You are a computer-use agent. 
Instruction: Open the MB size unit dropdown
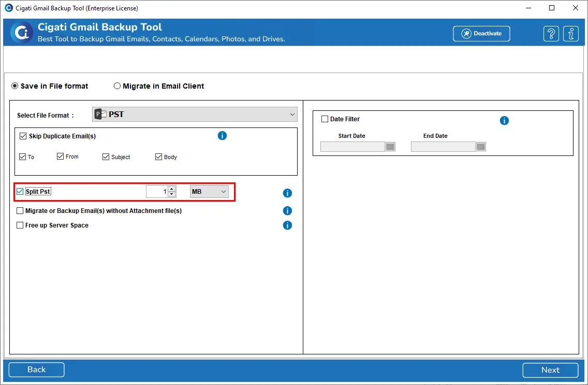click(209, 191)
